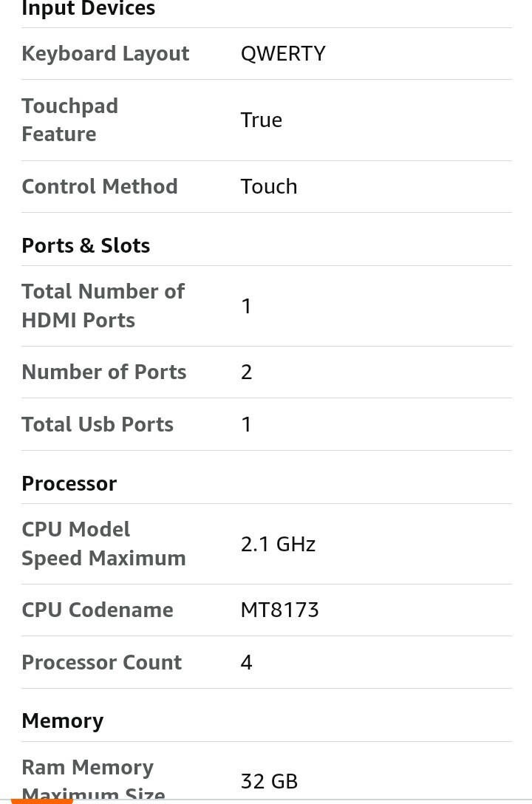Tap the 2.1 GHz value
This screenshot has height=804, width=532.
coord(279,544)
